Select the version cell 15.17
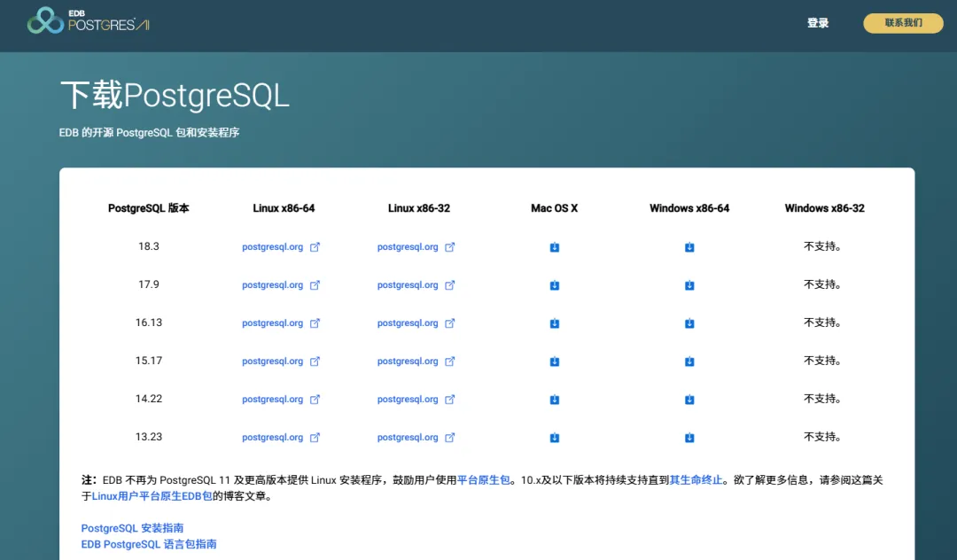 [148, 361]
